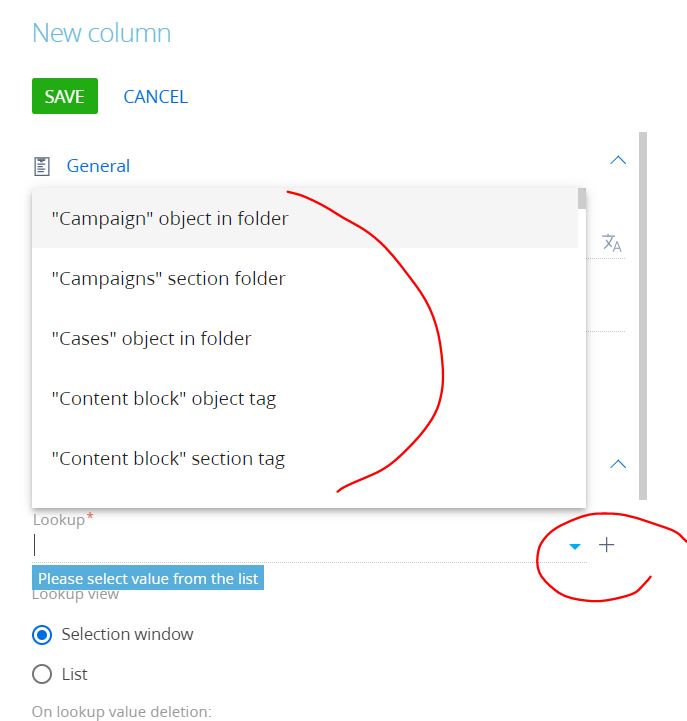Click the plus icon to add lookup

[x=607, y=545]
